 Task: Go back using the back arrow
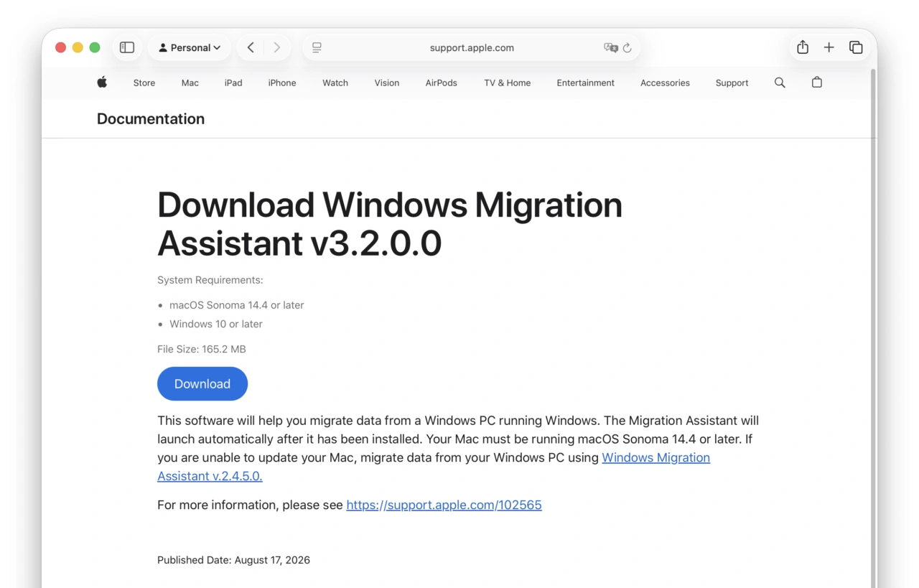(251, 47)
